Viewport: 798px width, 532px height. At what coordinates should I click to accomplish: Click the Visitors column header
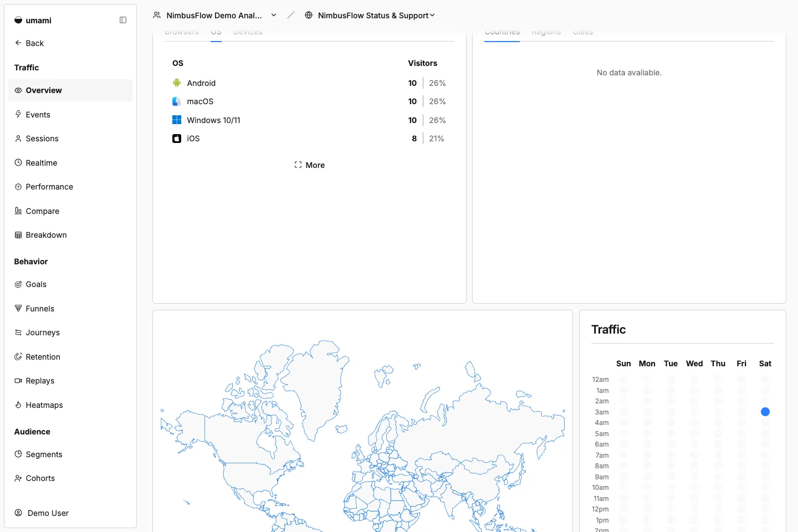(x=423, y=63)
